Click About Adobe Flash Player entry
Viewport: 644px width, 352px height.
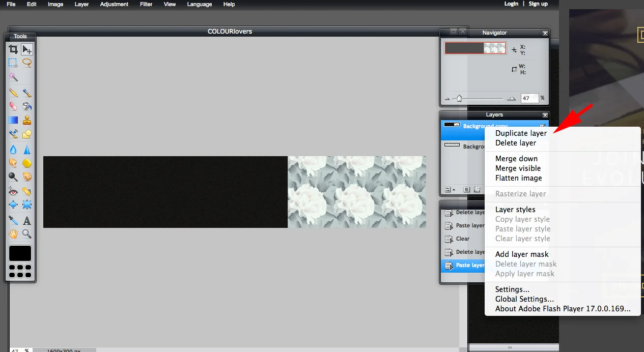coord(563,309)
